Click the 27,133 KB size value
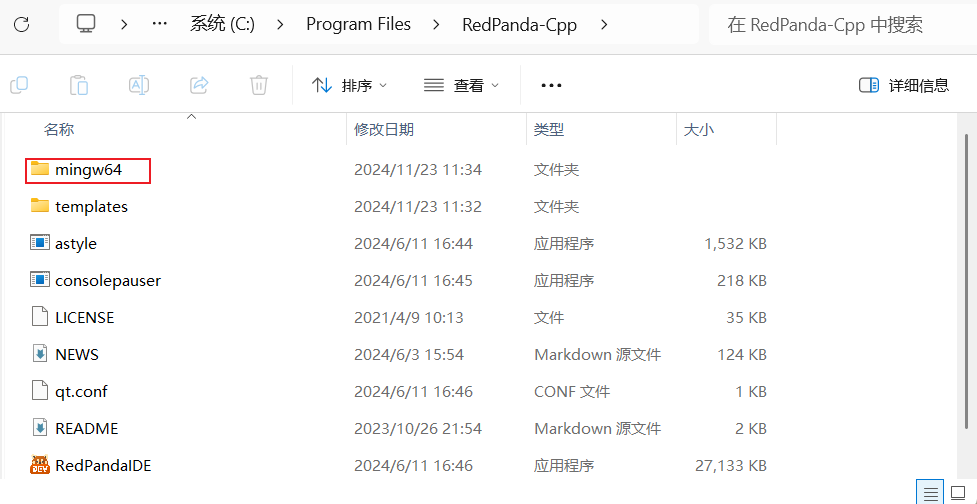The image size is (977, 504). tap(731, 465)
